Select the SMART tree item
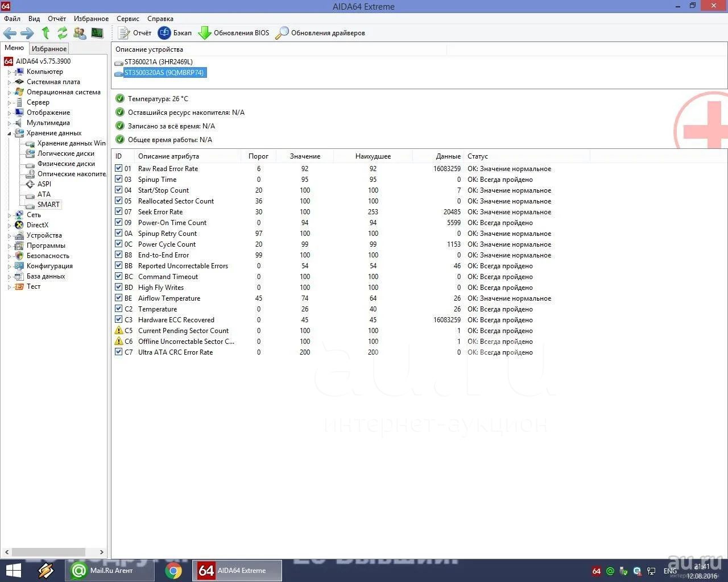The image size is (728, 582). (x=43, y=205)
